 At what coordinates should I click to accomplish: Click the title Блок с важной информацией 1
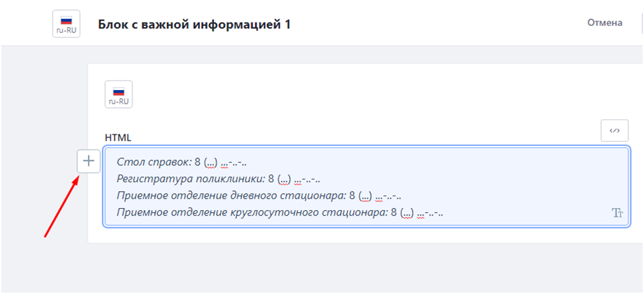click(x=194, y=24)
